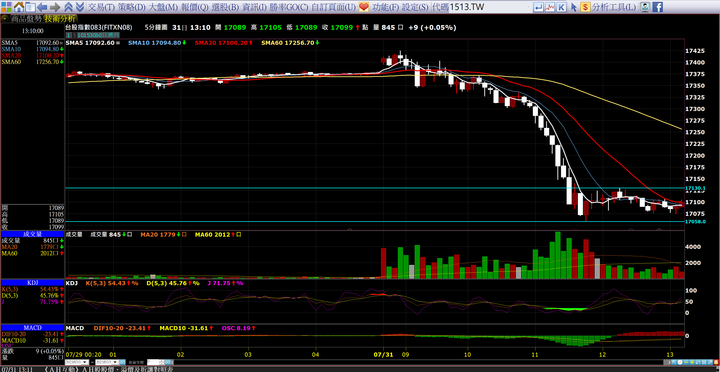Open the 交易(T) menu

[101, 7]
